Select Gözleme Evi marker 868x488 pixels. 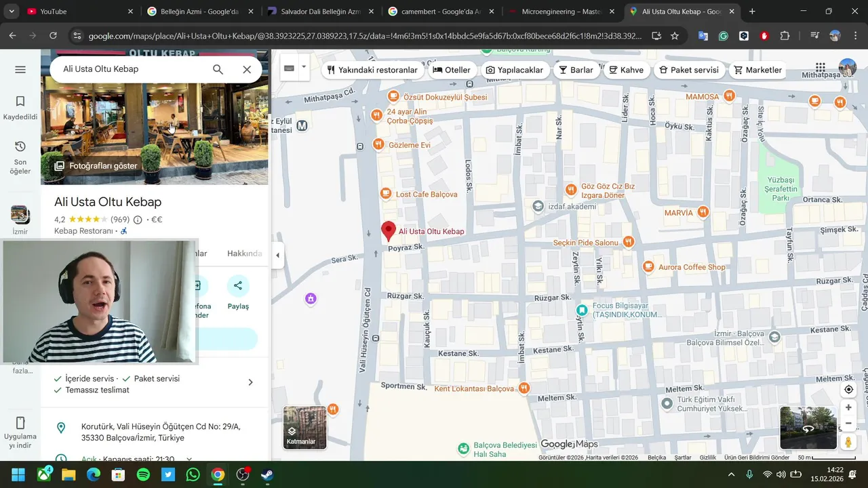[x=378, y=144]
